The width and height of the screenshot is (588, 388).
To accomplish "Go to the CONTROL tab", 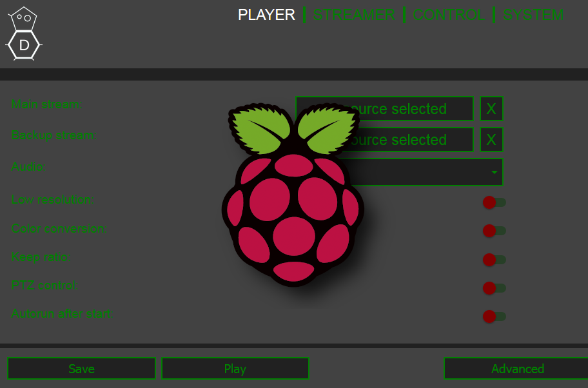I will pyautogui.click(x=449, y=15).
